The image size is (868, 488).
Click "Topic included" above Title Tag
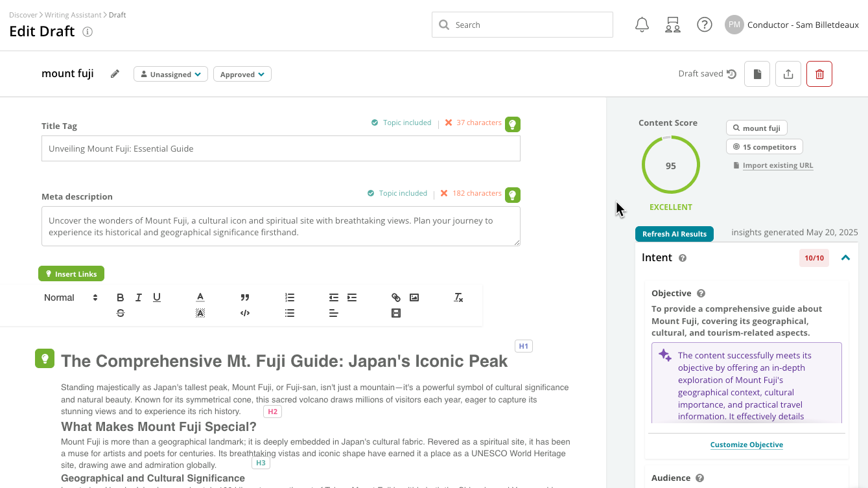point(407,122)
